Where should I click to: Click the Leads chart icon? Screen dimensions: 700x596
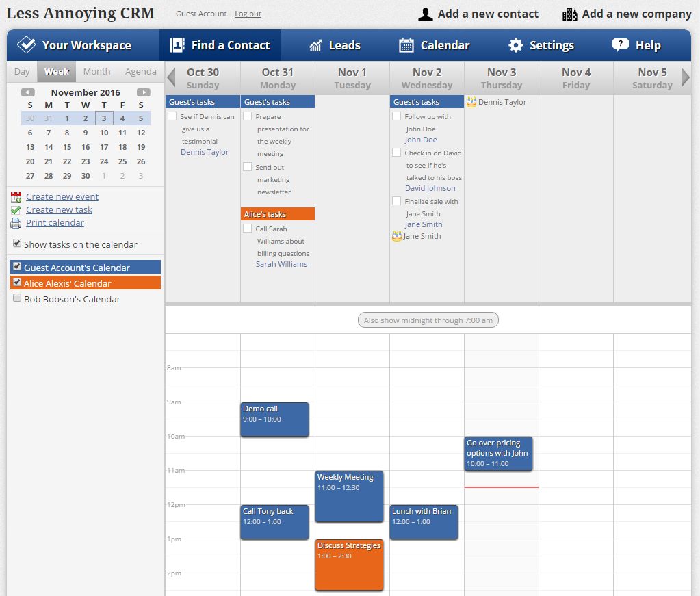click(315, 45)
